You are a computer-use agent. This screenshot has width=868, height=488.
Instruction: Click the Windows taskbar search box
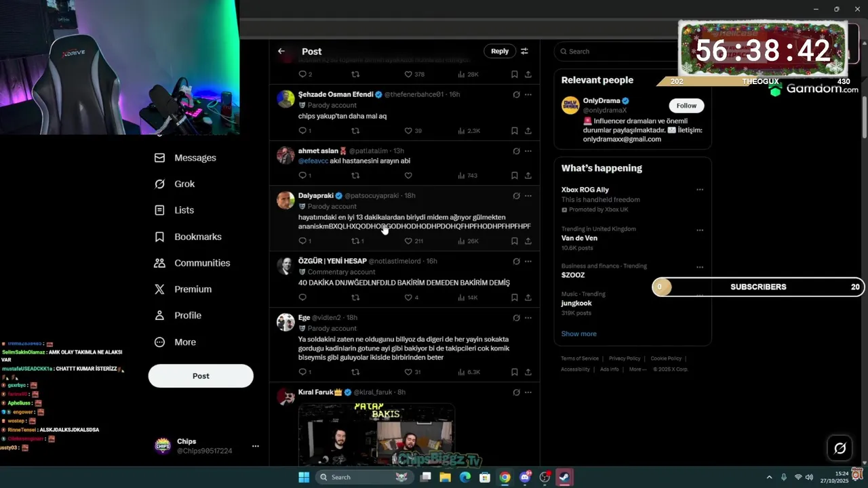click(x=363, y=477)
